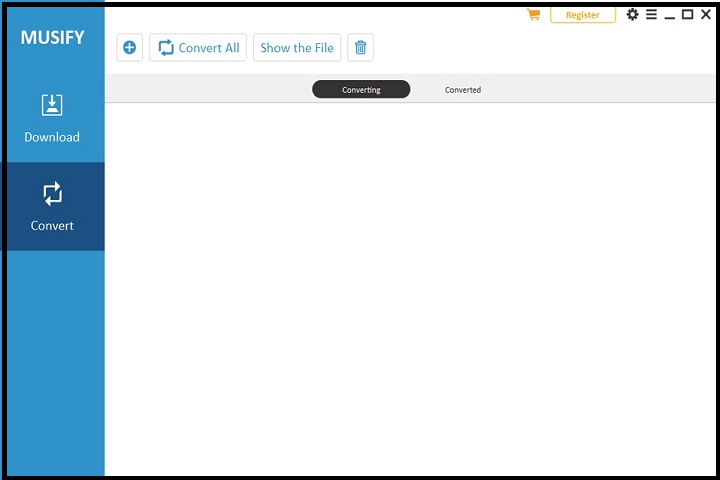The height and width of the screenshot is (480, 720).
Task: Open the Converted tab
Action: click(x=462, y=90)
